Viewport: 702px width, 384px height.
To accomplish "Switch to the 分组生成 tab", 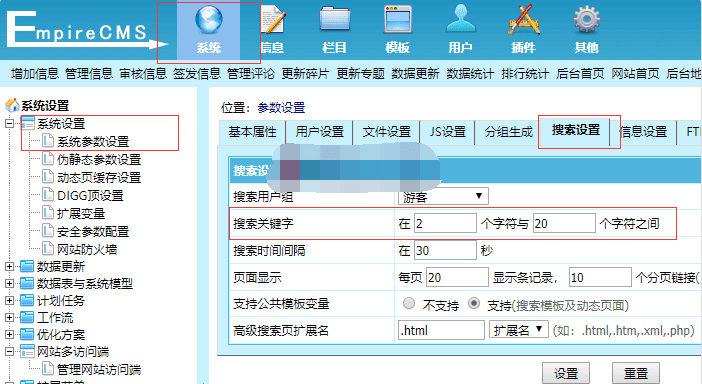I will tap(509, 132).
